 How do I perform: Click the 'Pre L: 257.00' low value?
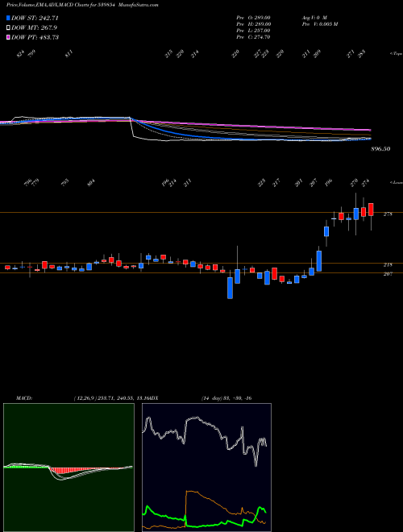coord(253,31)
